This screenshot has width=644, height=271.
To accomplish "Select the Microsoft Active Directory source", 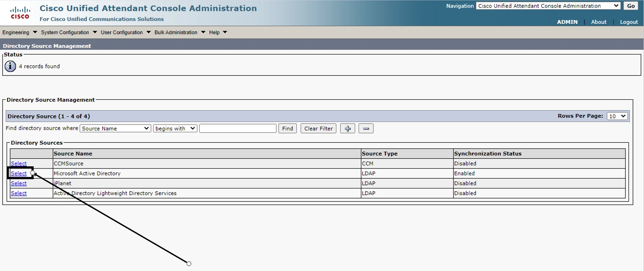I will pos(19,173).
